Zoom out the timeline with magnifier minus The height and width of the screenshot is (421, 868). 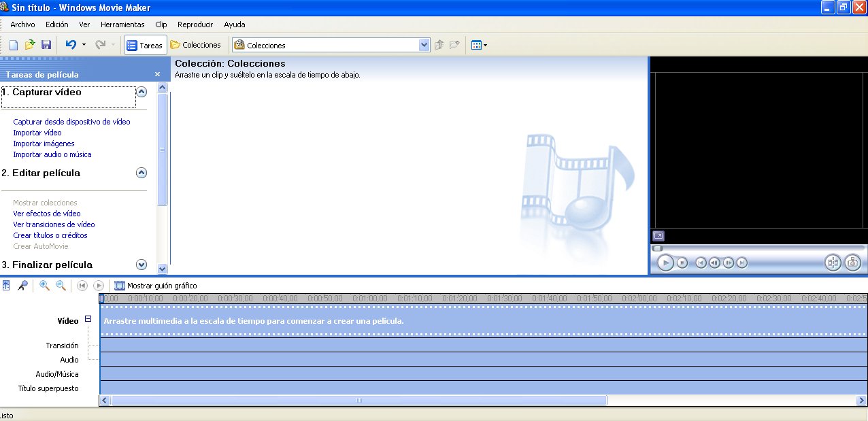click(x=61, y=286)
